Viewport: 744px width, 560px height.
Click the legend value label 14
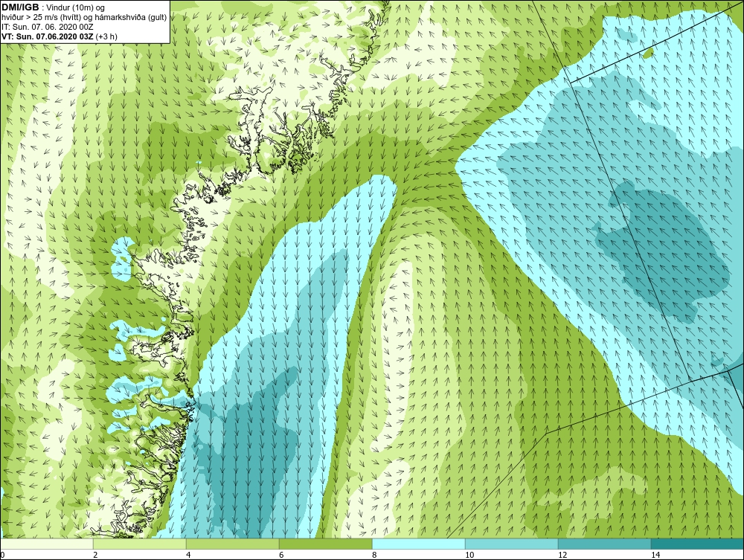pyautogui.click(x=655, y=555)
